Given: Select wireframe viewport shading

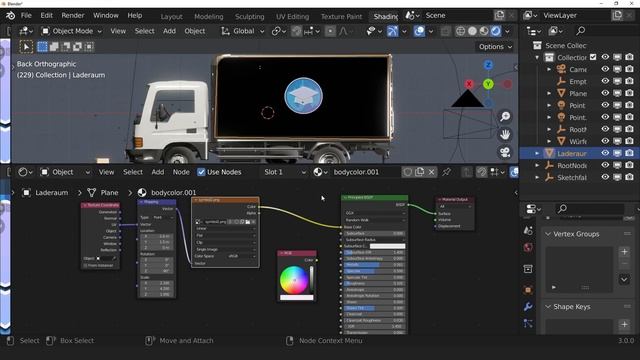Looking at the screenshot, I should click(x=460, y=31).
